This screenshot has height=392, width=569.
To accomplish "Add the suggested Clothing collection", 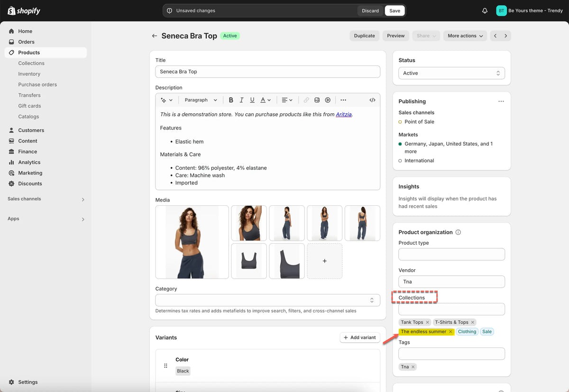I will click(467, 332).
